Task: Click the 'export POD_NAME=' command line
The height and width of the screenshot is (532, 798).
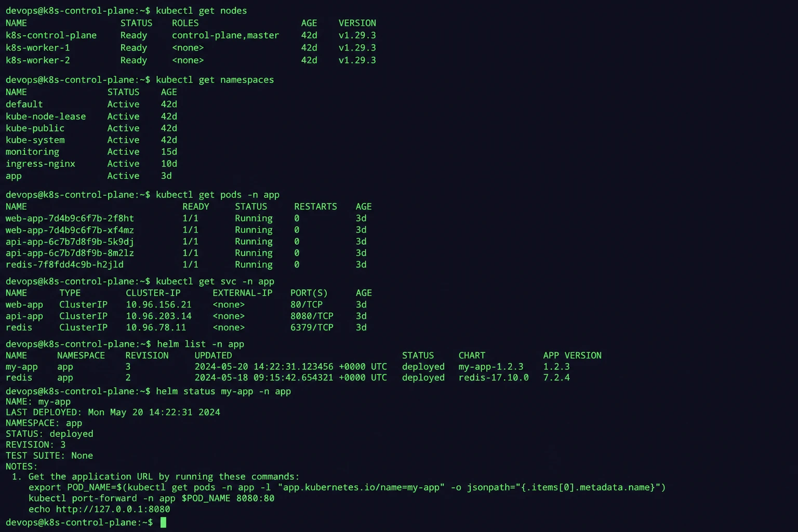Action: tap(347, 487)
